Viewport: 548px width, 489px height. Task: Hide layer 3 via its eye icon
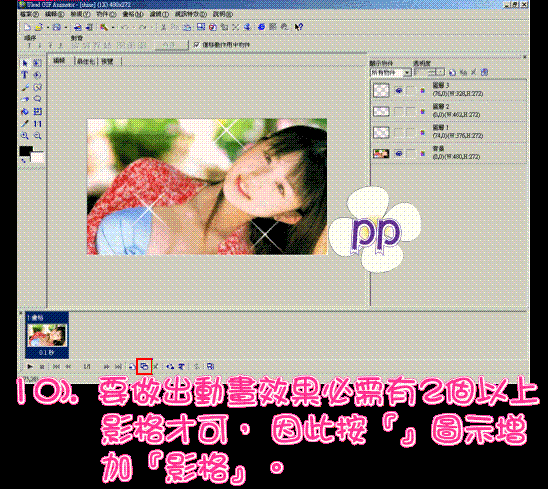coord(399,91)
